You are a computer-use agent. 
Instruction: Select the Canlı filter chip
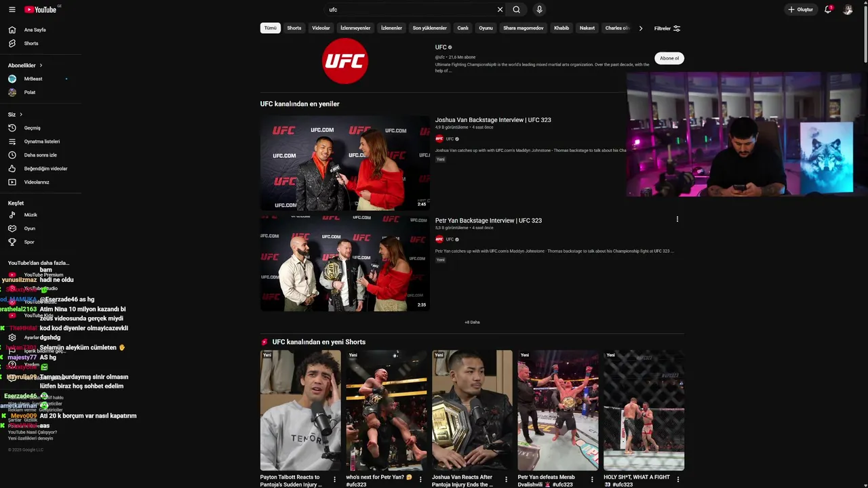click(463, 28)
